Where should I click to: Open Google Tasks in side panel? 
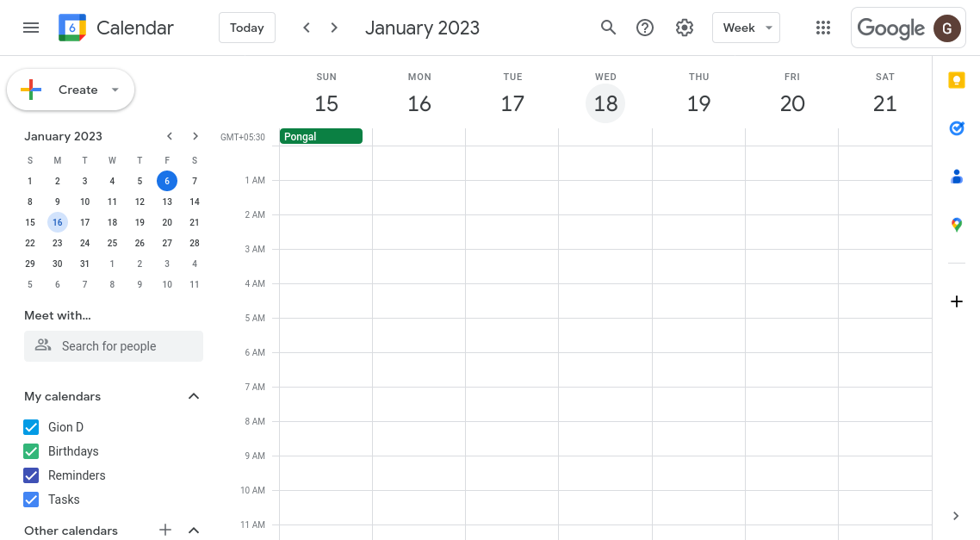(956, 128)
